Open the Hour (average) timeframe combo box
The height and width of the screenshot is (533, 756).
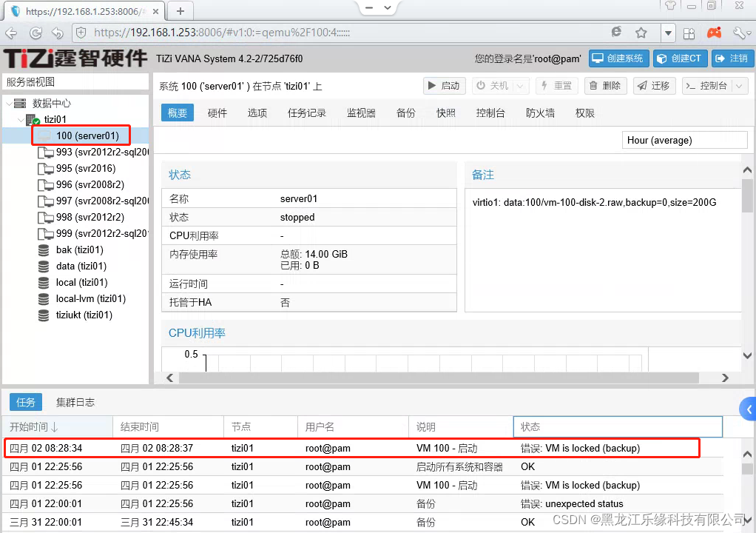684,141
